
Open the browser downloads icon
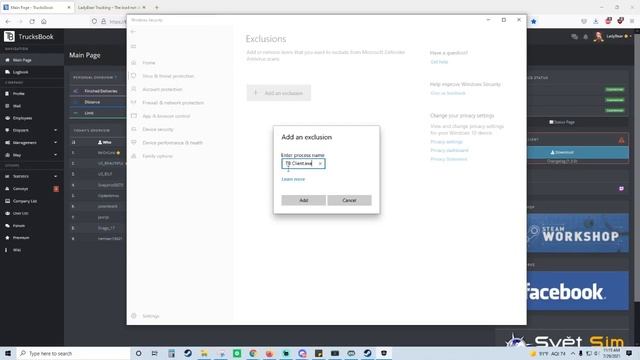[596, 21]
